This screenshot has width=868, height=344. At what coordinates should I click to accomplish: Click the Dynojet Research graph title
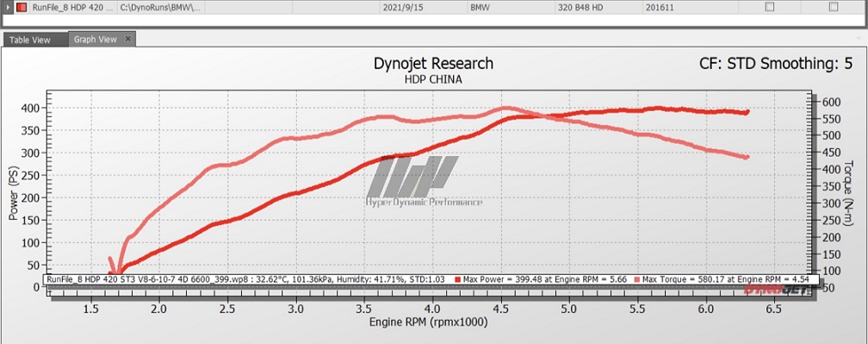(x=433, y=63)
